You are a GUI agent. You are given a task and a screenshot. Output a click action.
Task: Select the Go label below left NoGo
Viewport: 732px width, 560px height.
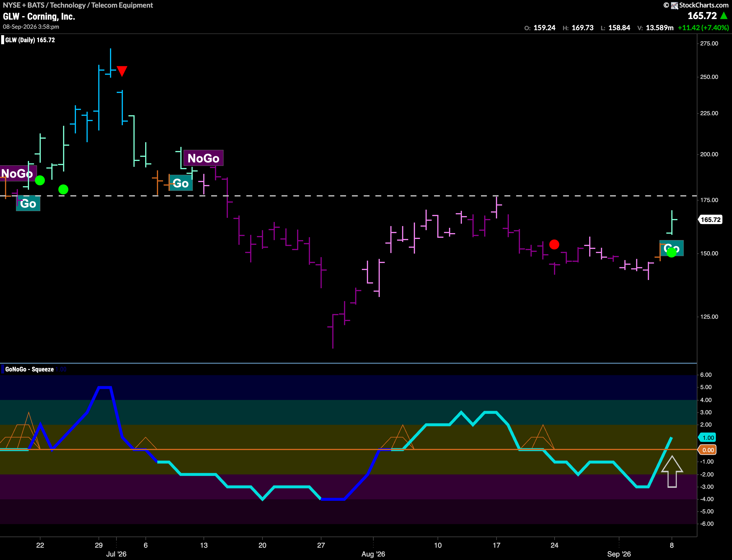(x=28, y=203)
